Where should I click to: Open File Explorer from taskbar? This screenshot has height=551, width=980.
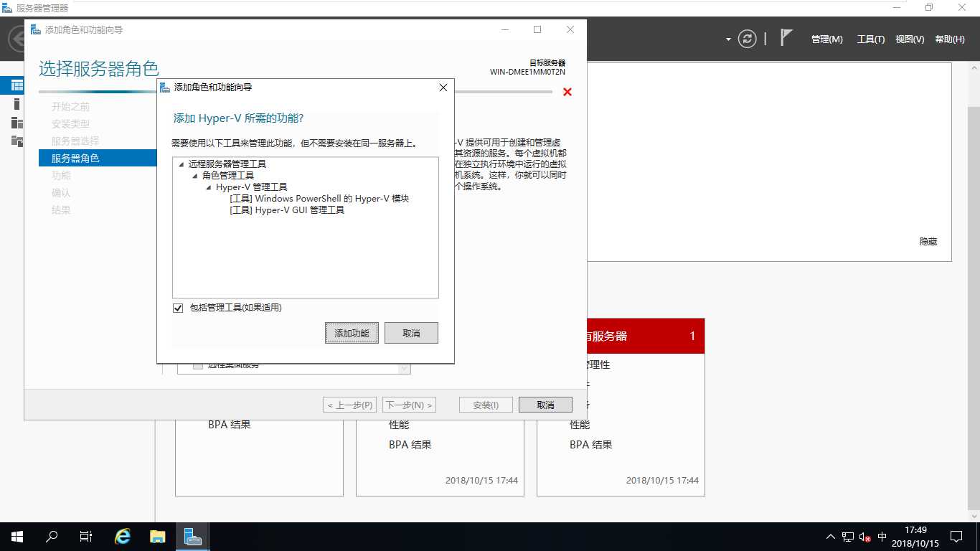pyautogui.click(x=157, y=537)
